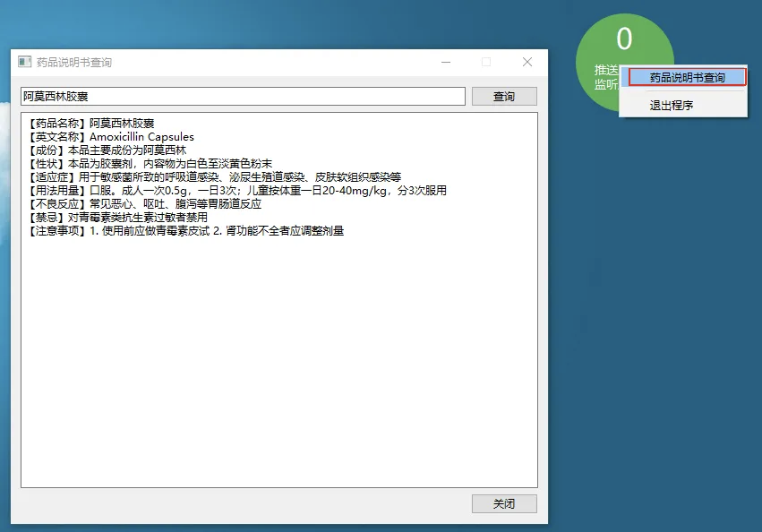
Task: Minimize the 药品说明书查询 window
Action: [446, 62]
